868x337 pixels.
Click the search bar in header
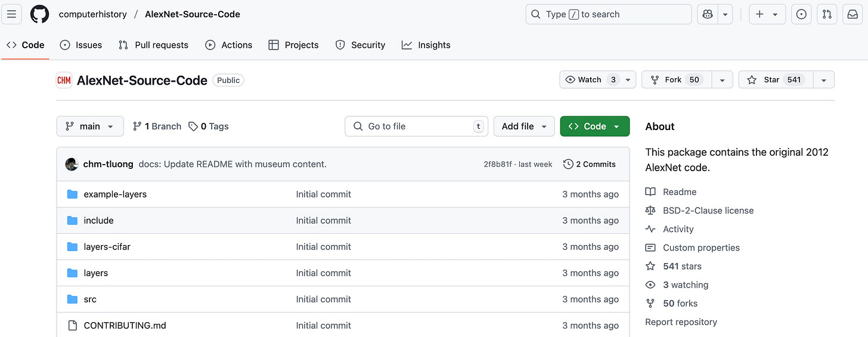point(609,14)
